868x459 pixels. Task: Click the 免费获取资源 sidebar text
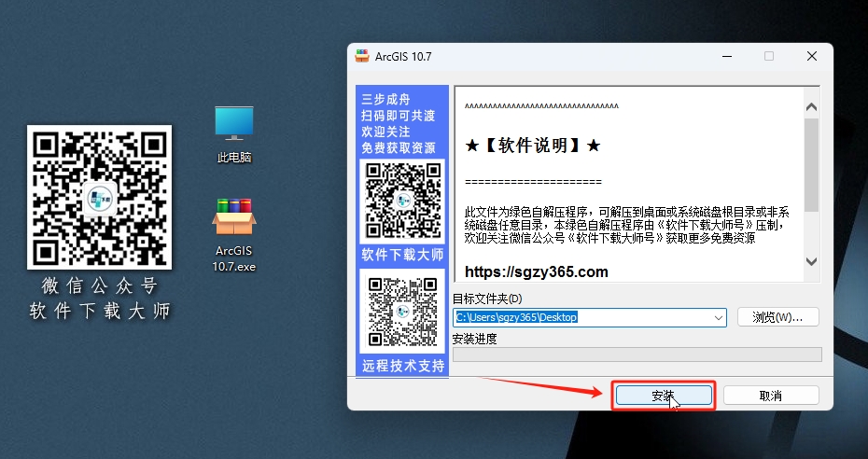[399, 148]
